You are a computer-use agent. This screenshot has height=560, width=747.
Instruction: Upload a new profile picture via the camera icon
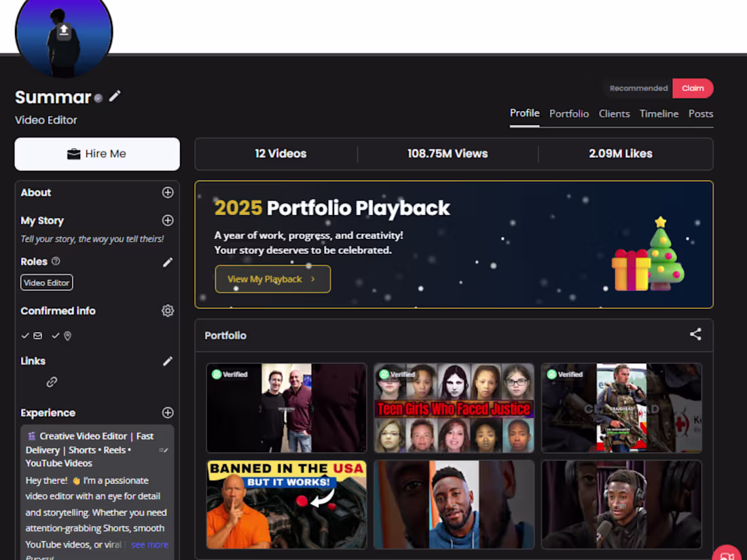63,29
